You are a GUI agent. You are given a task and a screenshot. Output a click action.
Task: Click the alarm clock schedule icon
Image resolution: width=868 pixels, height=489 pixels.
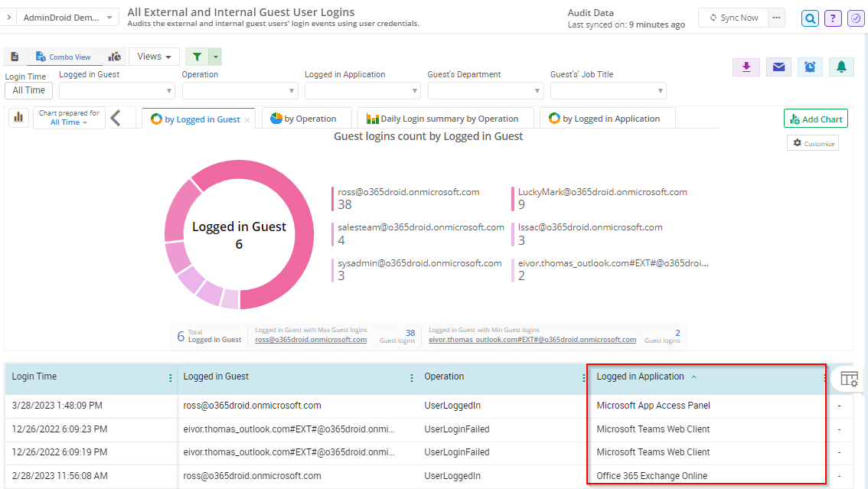pos(810,67)
